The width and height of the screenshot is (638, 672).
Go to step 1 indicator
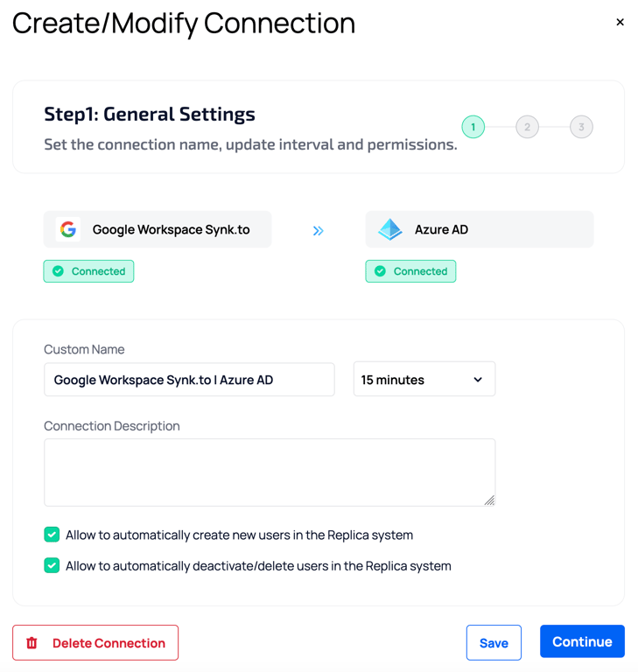[473, 127]
